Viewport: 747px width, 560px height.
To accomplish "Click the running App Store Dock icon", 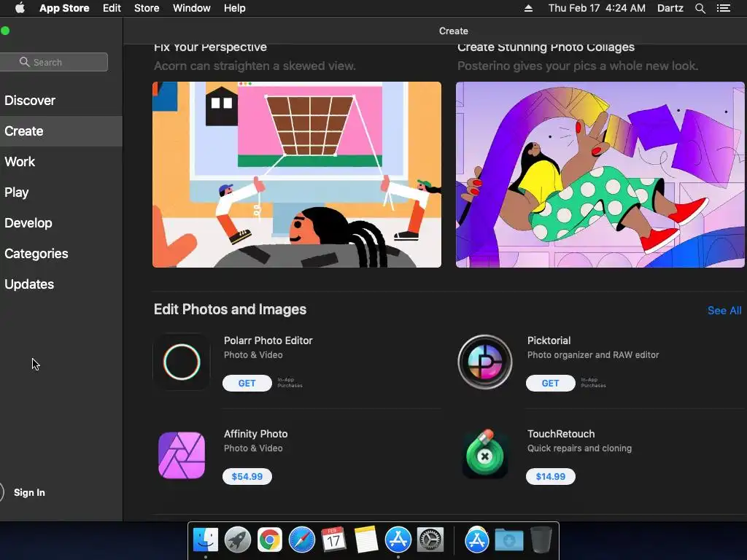I will [x=398, y=540].
